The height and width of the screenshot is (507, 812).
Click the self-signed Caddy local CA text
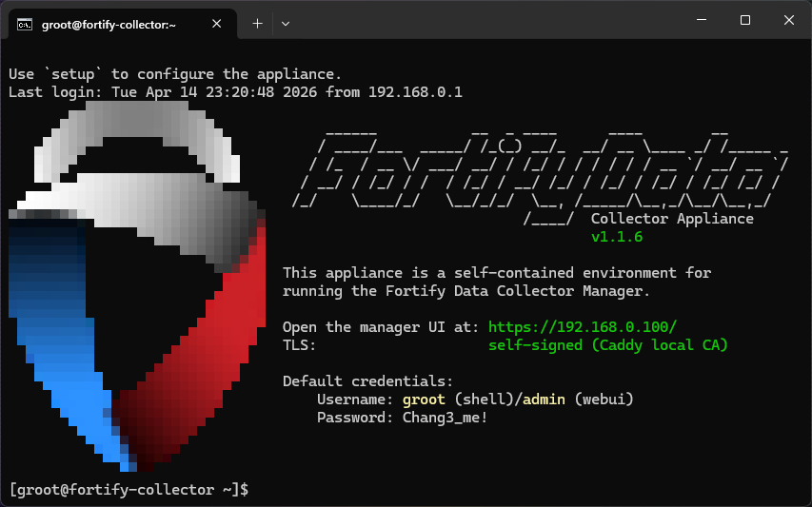[x=607, y=344]
